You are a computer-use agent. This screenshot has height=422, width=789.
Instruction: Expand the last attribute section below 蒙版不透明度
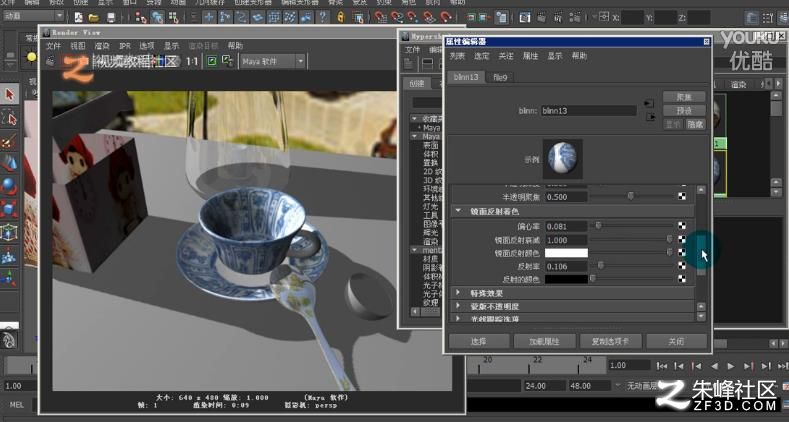pyautogui.click(x=458, y=318)
